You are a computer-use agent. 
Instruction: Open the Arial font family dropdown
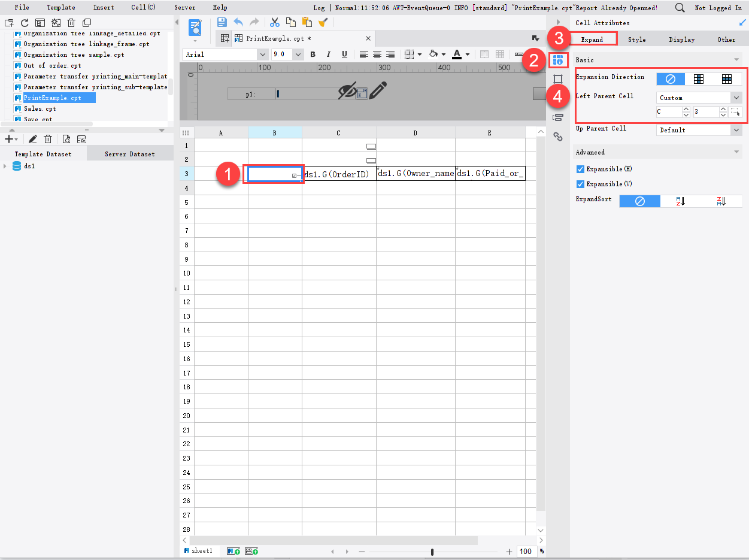[262, 54]
